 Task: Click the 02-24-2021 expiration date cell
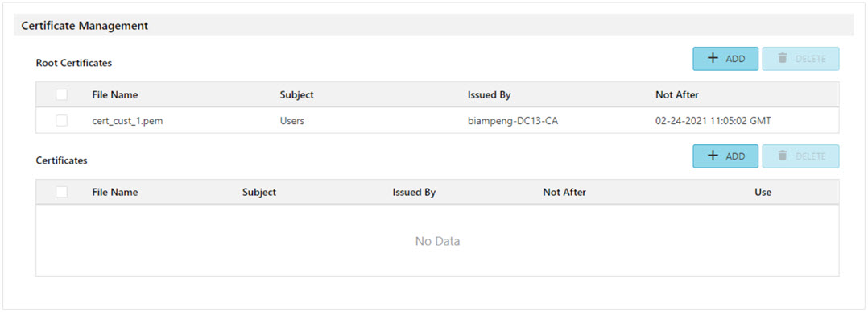click(x=713, y=121)
